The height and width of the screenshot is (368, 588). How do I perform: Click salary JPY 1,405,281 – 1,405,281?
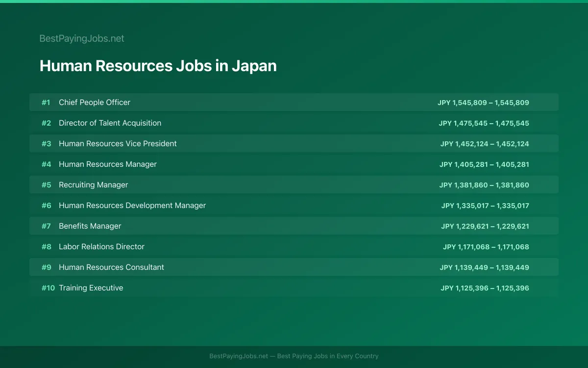484,164
